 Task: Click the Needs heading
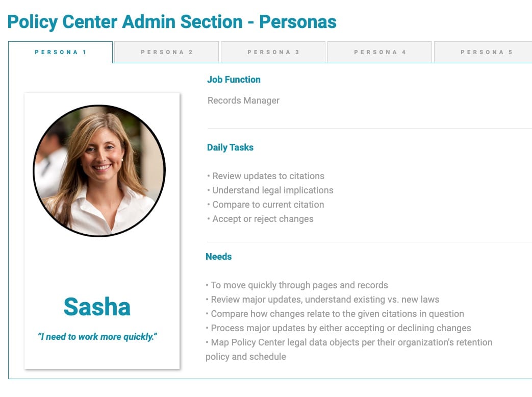[218, 257]
